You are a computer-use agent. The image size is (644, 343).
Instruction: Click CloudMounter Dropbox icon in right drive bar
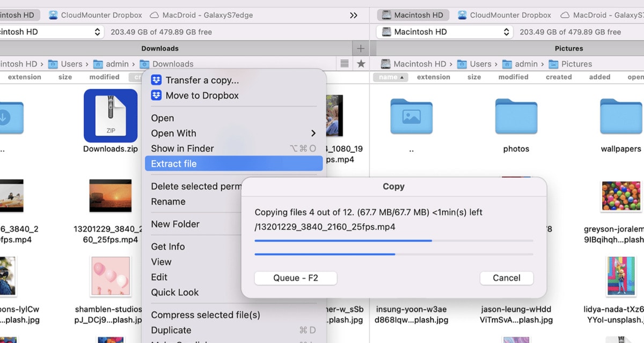[x=462, y=15]
